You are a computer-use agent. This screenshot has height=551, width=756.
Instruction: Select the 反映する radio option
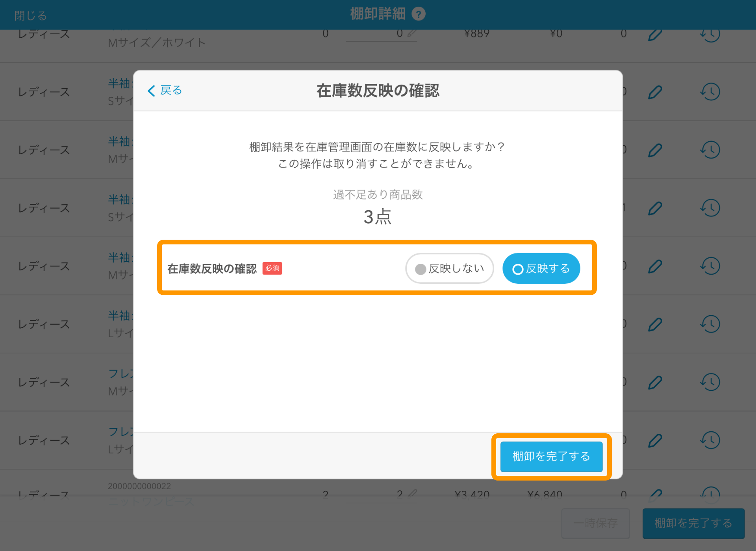[x=541, y=268]
